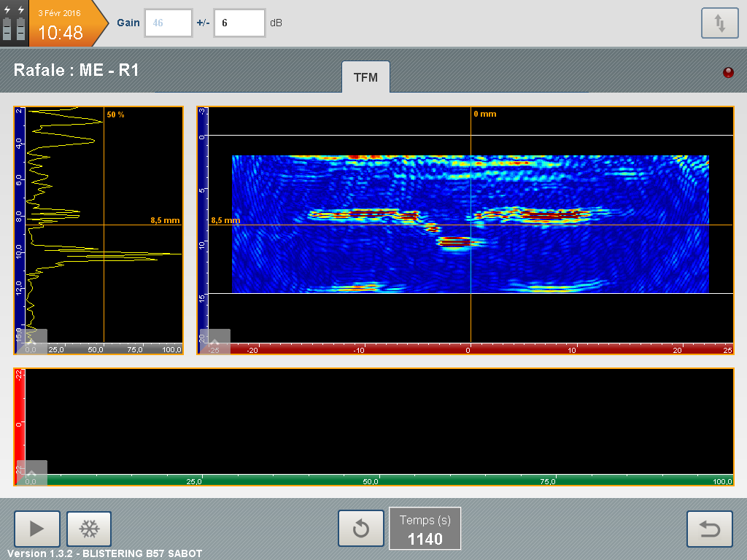Viewport: 747px width, 560px height.
Task: Click the Temps (s) 1140 box
Action: 425,529
